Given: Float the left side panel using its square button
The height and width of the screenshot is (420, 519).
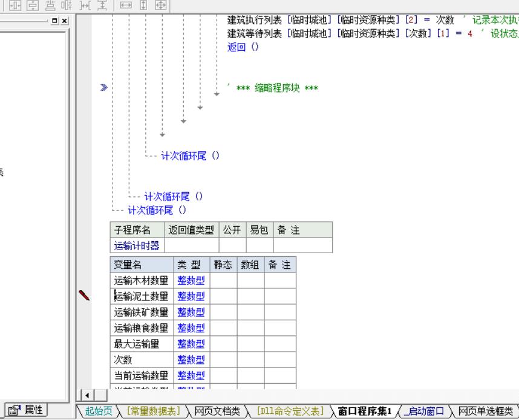Looking at the screenshot, I should [54, 21].
